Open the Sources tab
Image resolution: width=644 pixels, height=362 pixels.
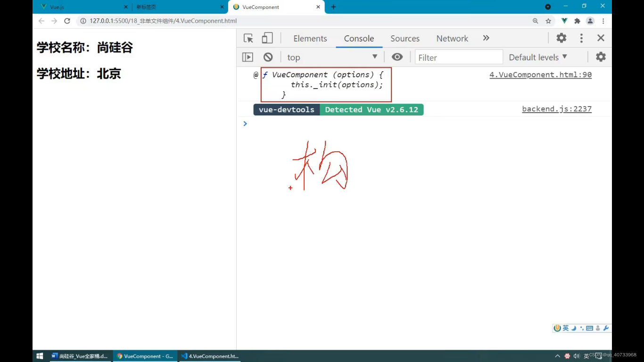[405, 39]
